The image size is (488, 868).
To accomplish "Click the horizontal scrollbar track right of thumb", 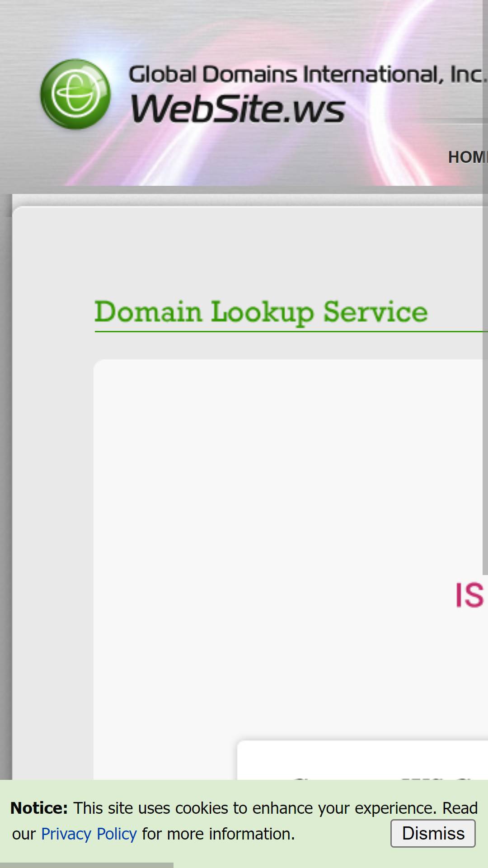I will 330,865.
